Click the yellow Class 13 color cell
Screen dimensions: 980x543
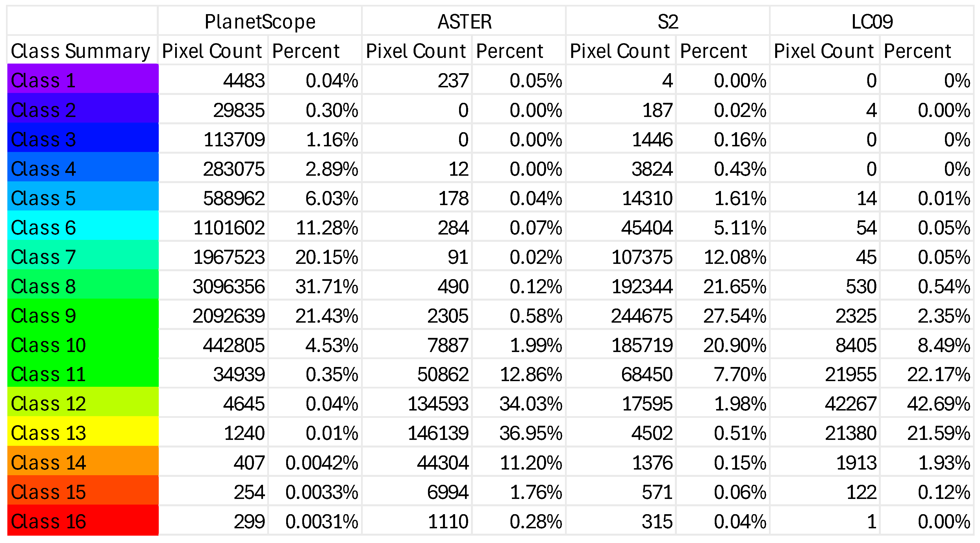82,433
